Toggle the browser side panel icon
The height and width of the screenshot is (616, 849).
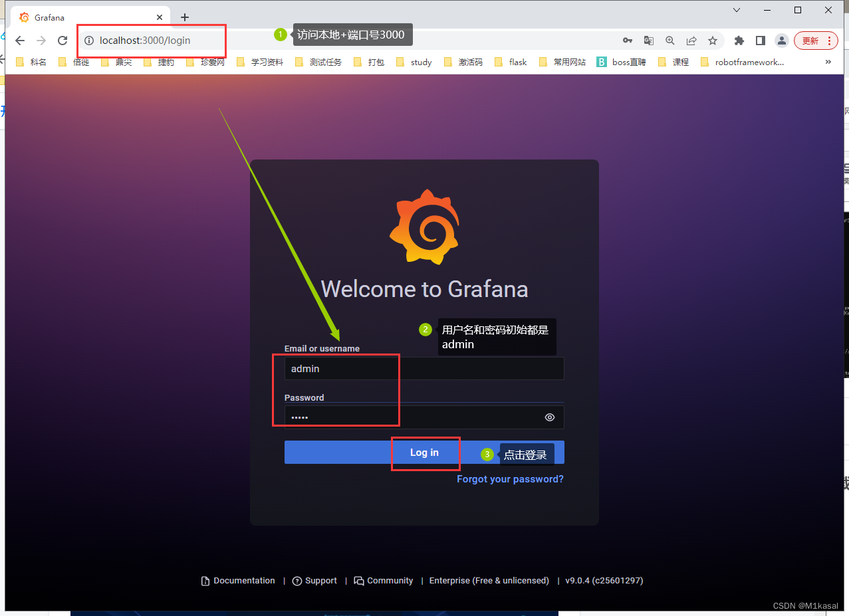pos(761,41)
